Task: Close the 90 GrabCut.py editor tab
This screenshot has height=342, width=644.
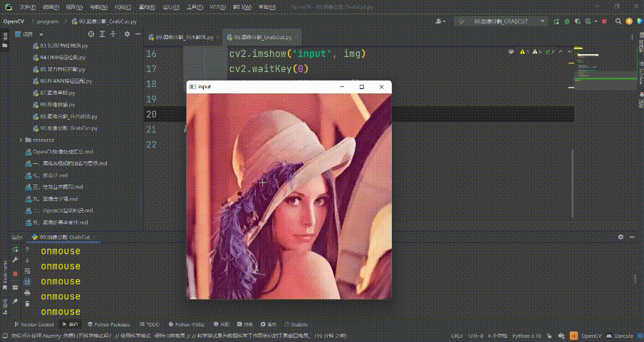Action: tap(297, 37)
